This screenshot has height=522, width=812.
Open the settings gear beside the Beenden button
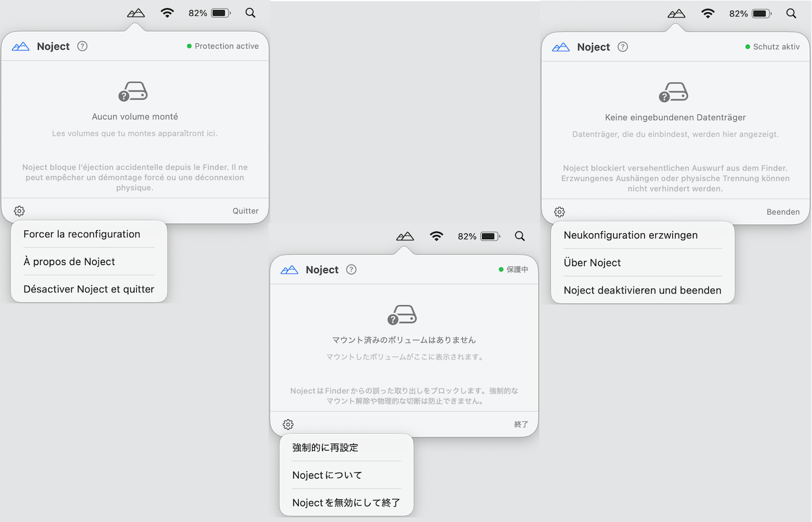(560, 212)
